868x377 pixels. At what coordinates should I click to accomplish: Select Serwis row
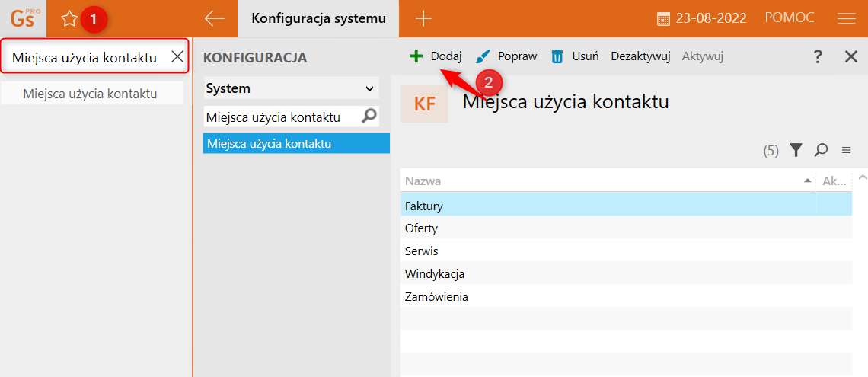(x=626, y=251)
